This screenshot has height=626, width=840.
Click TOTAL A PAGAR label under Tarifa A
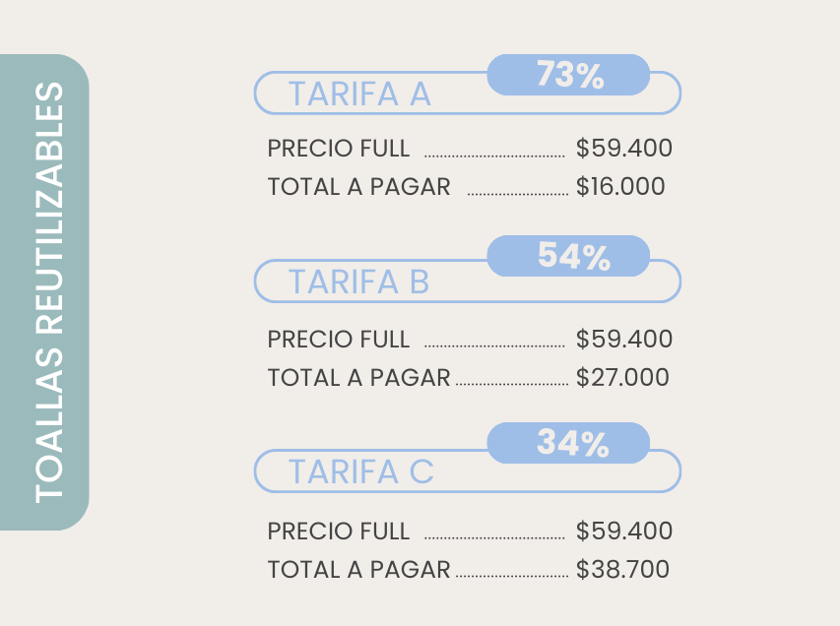tap(358, 187)
